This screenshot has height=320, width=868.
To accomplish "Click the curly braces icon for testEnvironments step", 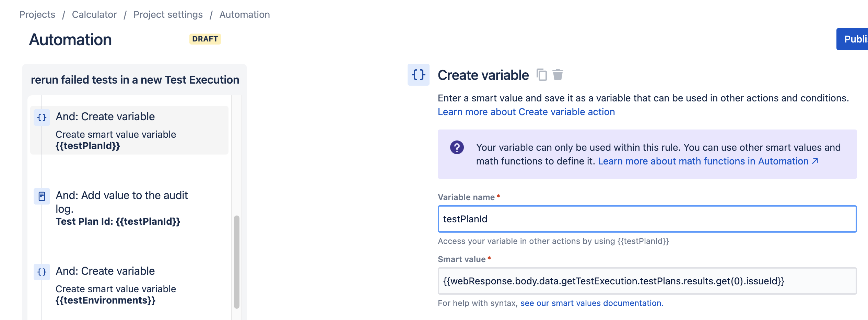I will [x=42, y=272].
